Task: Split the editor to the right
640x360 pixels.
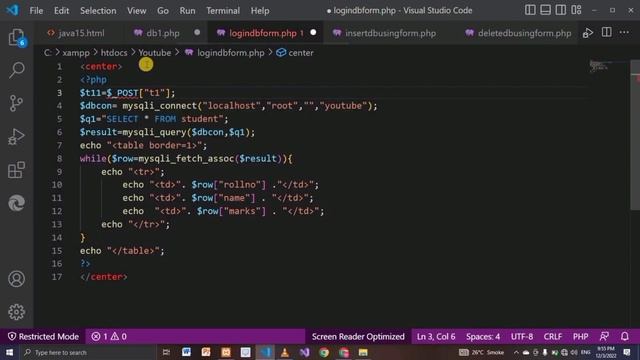Action: [x=607, y=32]
